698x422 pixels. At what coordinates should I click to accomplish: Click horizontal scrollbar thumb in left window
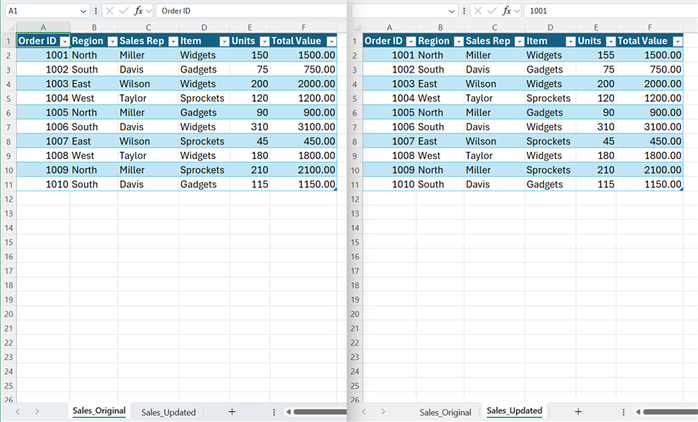[320, 412]
